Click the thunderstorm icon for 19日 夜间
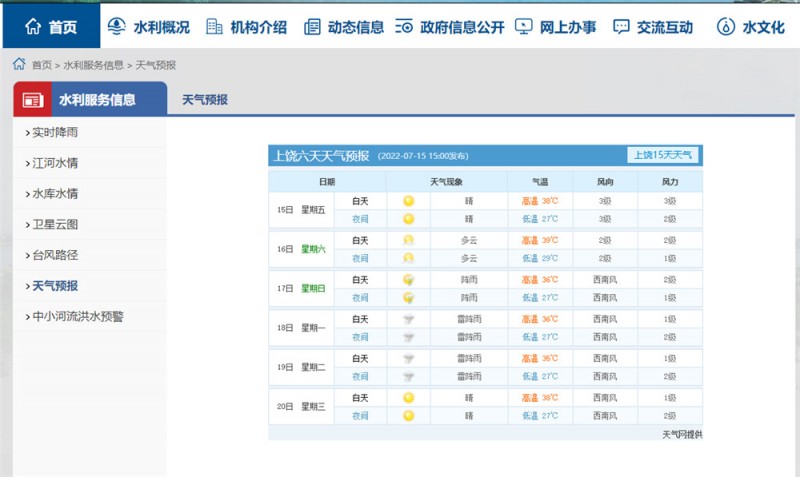Image resolution: width=800 pixels, height=477 pixels. (x=408, y=376)
